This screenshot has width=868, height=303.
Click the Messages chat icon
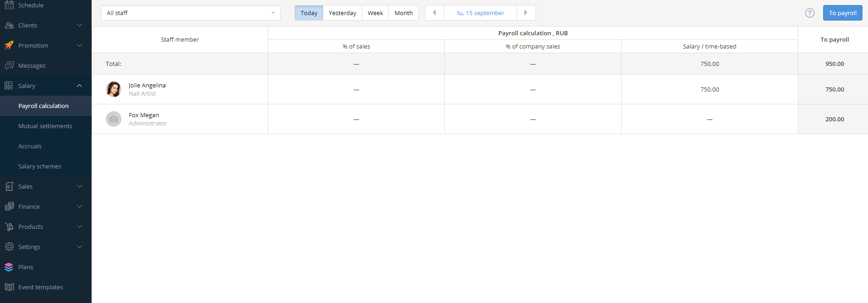[9, 65]
